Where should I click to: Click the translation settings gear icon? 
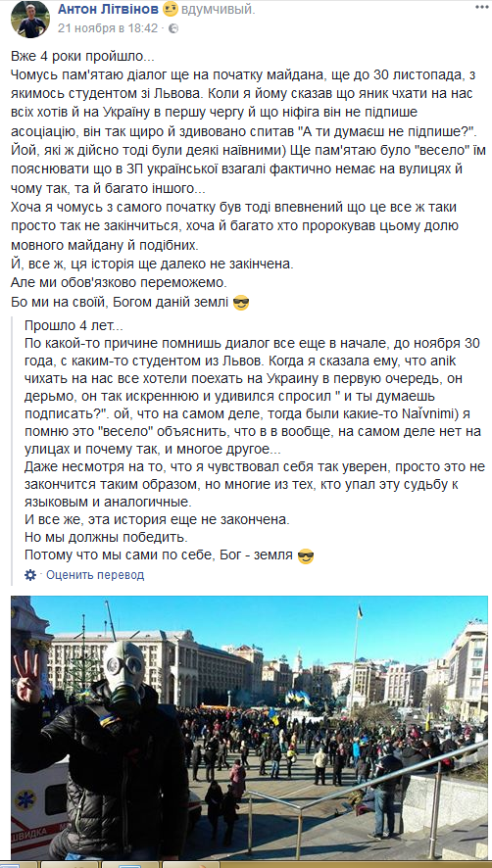pyautogui.click(x=30, y=575)
